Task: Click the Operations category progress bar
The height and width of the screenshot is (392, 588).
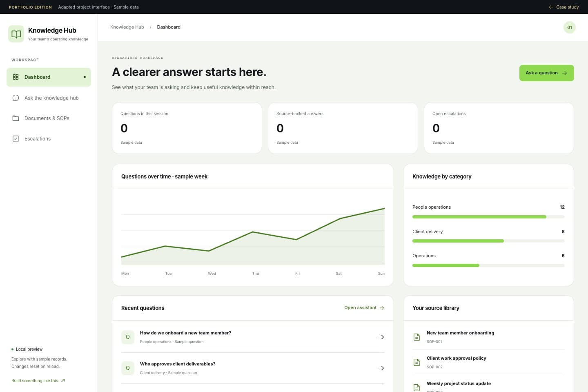Action: (488, 265)
